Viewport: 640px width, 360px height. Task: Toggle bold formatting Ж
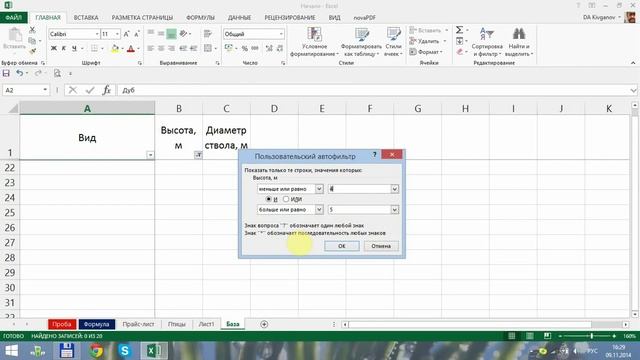[x=53, y=49]
